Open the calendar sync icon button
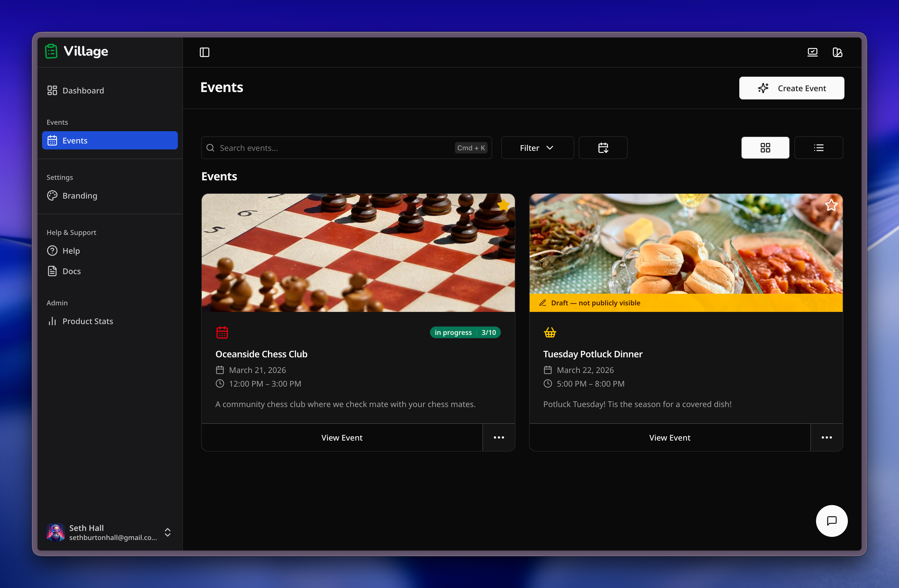Image resolution: width=899 pixels, height=588 pixels. pyautogui.click(x=603, y=148)
